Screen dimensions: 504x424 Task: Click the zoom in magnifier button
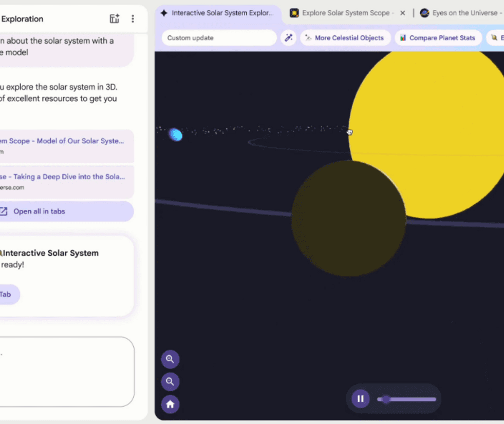pyautogui.click(x=170, y=359)
